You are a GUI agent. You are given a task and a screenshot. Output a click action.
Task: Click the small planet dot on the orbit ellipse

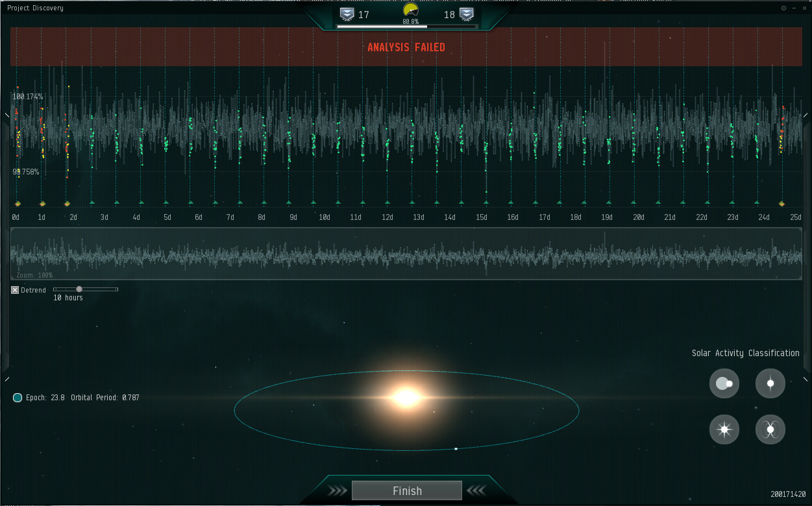pos(456,448)
